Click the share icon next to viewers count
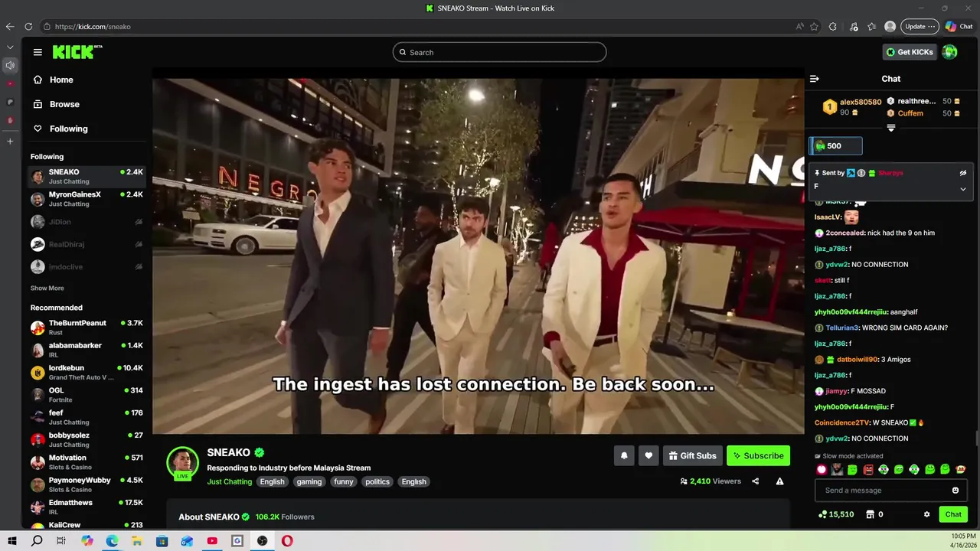The width and height of the screenshot is (980, 551). pyautogui.click(x=755, y=481)
